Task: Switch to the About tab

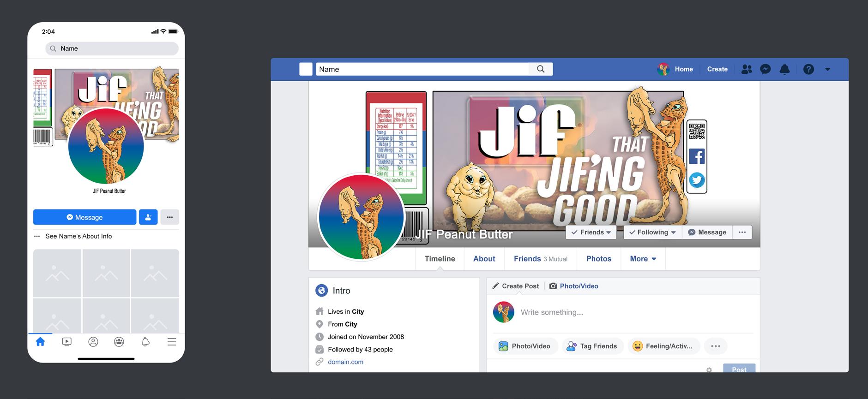Action: (x=484, y=259)
